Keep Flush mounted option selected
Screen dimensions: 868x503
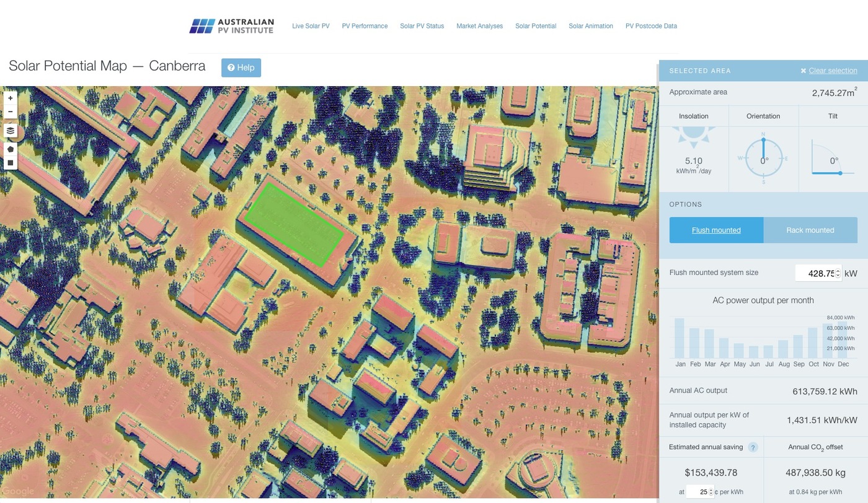point(716,230)
